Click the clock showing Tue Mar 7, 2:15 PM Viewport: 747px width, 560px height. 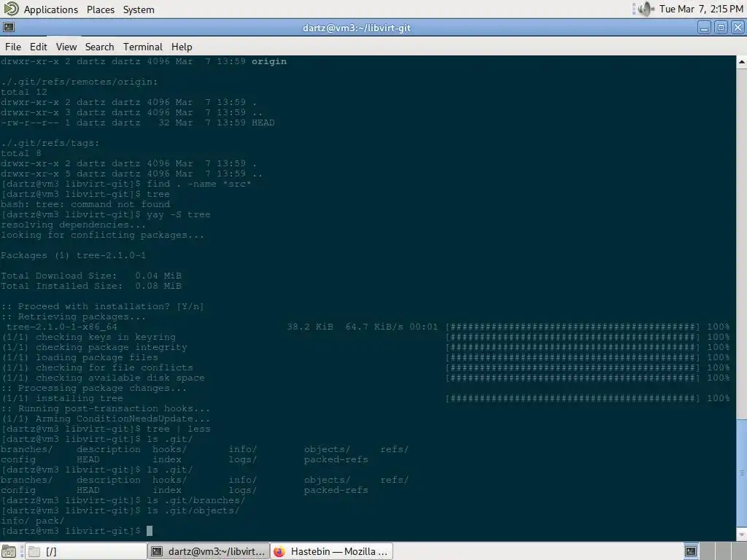pos(701,9)
